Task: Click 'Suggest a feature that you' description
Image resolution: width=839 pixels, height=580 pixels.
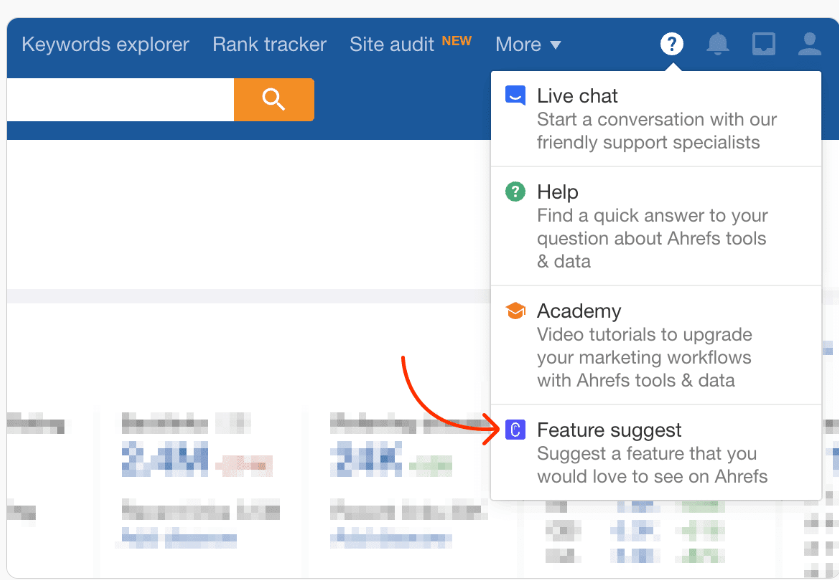Action: pyautogui.click(x=647, y=454)
